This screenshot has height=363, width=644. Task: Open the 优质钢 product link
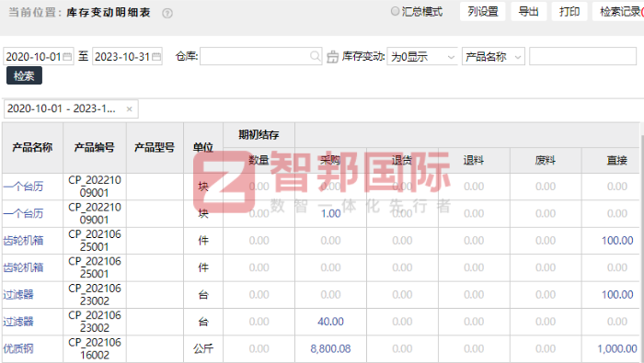point(18,349)
